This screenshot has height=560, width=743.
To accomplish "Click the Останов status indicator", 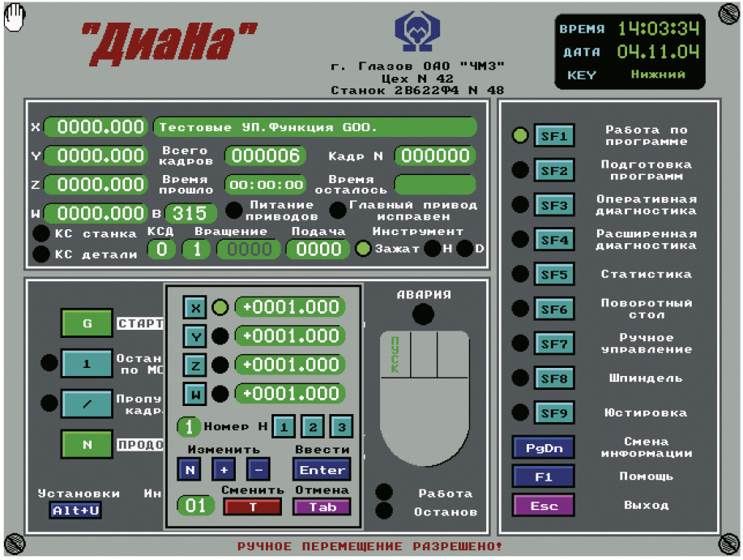I will (384, 511).
